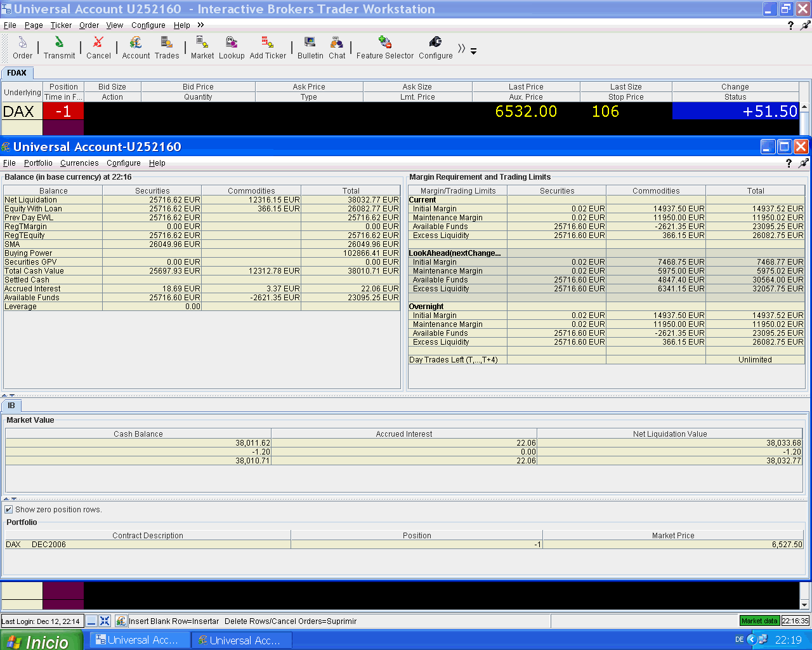Image resolution: width=812 pixels, height=650 pixels.
Task: Click the minimize-all icon in status bar
Action: pos(91,621)
